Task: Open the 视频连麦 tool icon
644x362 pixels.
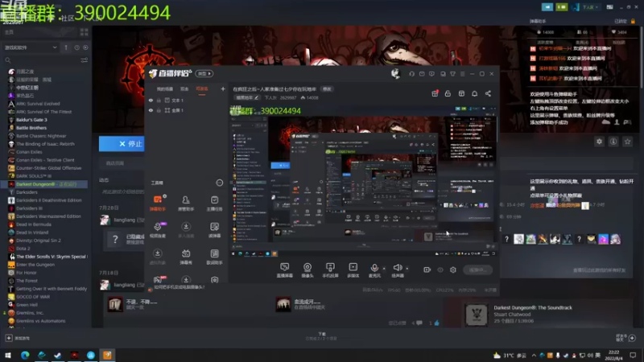Action: 158,230
